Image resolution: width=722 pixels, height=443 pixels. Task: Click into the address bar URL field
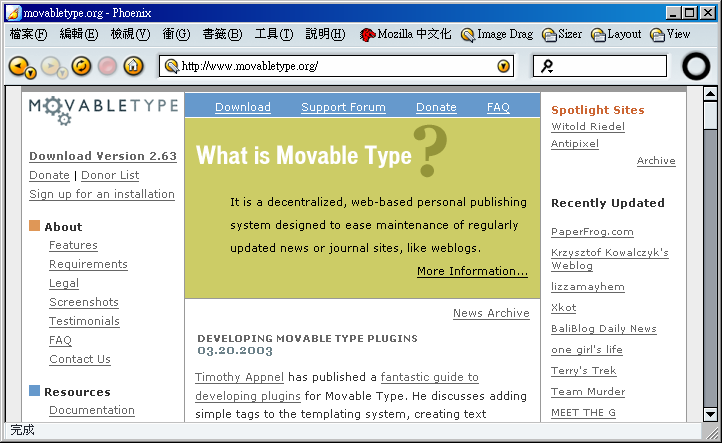338,66
